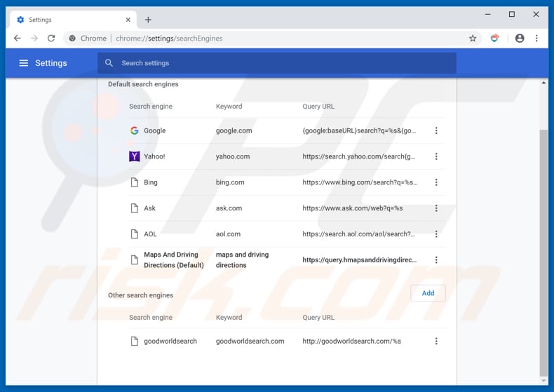Click the hmapsanddrivingdirections query URL

point(359,260)
